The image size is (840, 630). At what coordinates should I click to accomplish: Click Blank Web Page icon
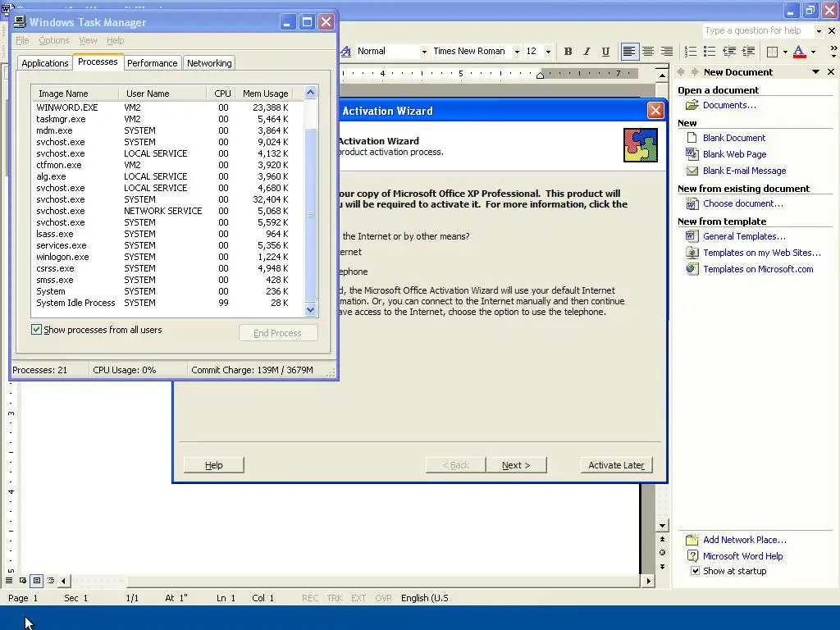pos(692,154)
